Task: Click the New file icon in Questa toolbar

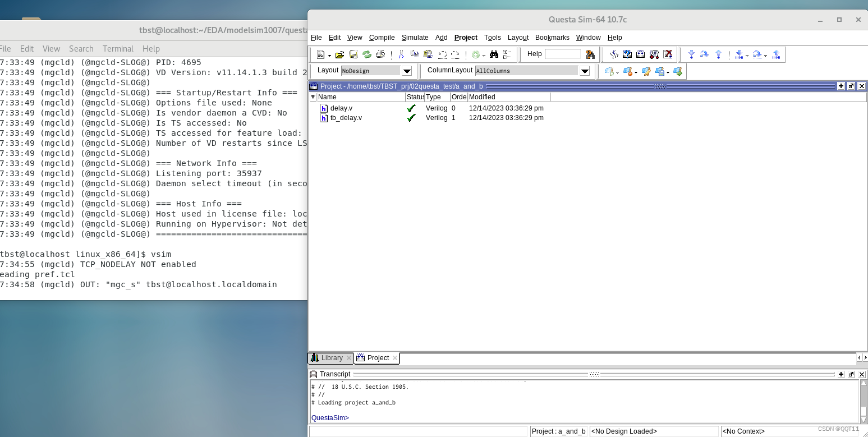Action: [x=320, y=54]
